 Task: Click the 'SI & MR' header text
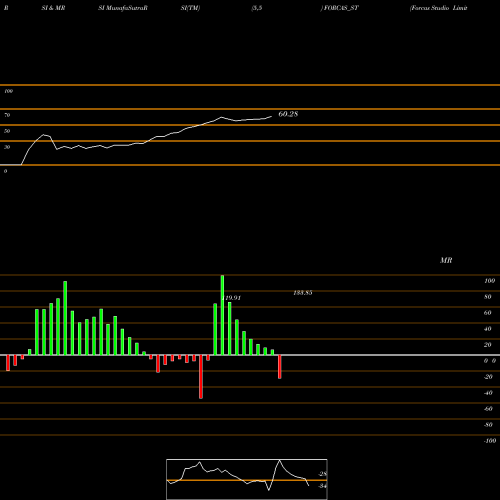(x=53, y=8)
